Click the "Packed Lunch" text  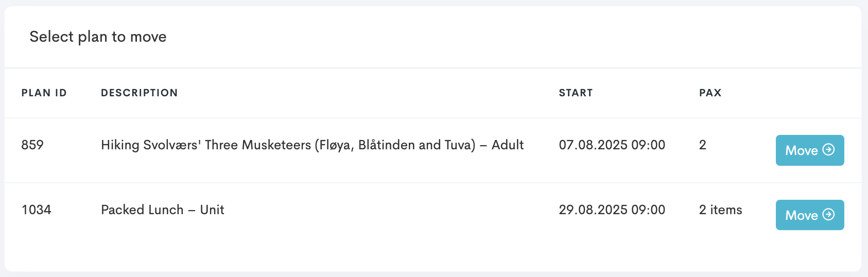pos(142,210)
